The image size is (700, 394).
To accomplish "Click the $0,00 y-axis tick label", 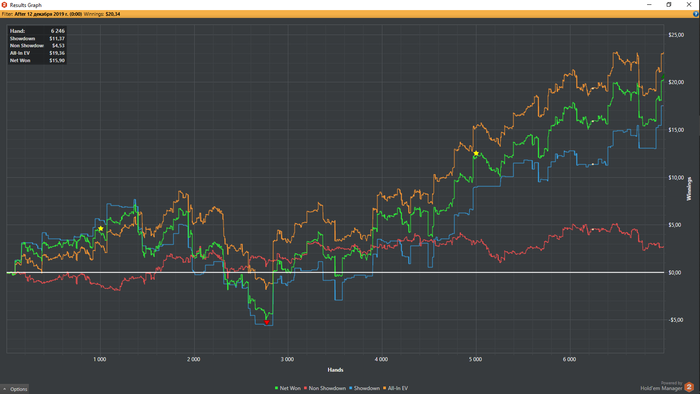I will pos(675,273).
